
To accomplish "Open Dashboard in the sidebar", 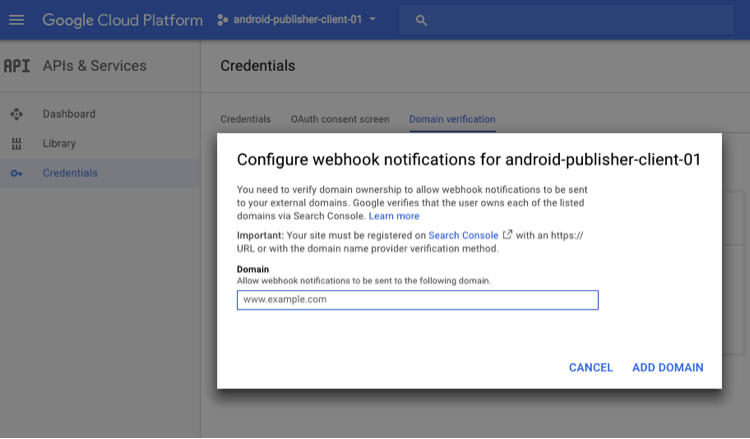I will click(69, 114).
